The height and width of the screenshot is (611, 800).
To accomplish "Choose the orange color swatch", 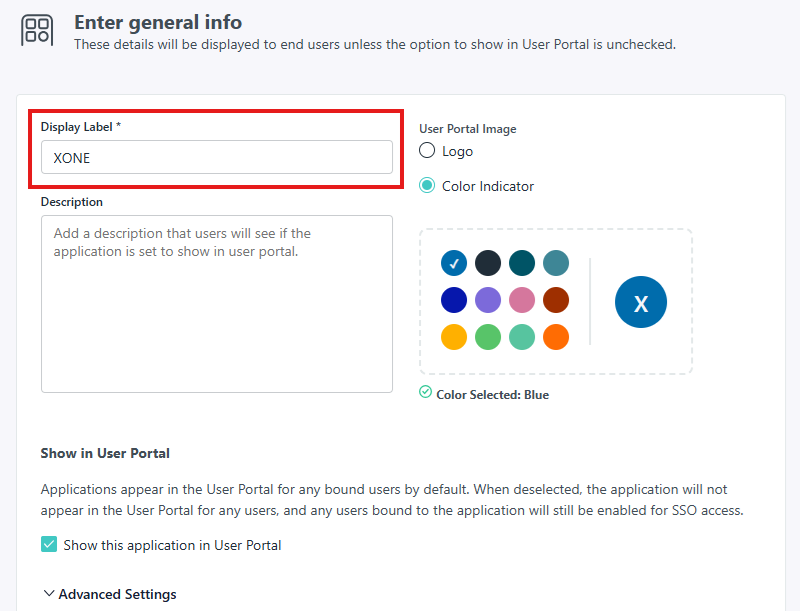I will [x=556, y=337].
